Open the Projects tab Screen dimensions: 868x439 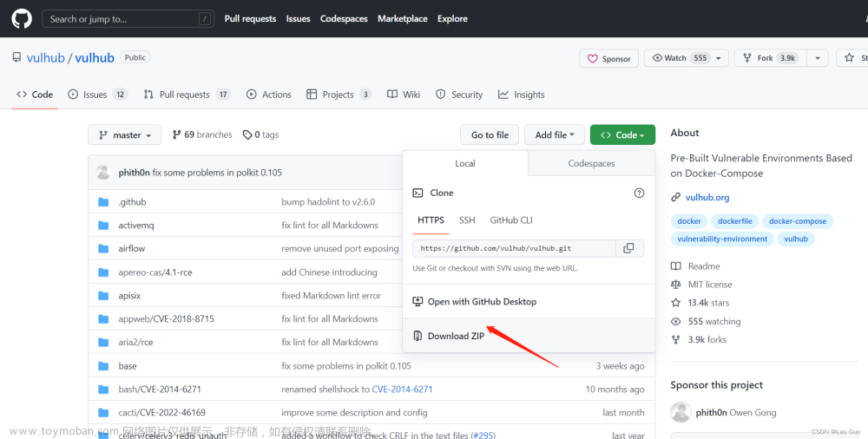tap(339, 95)
